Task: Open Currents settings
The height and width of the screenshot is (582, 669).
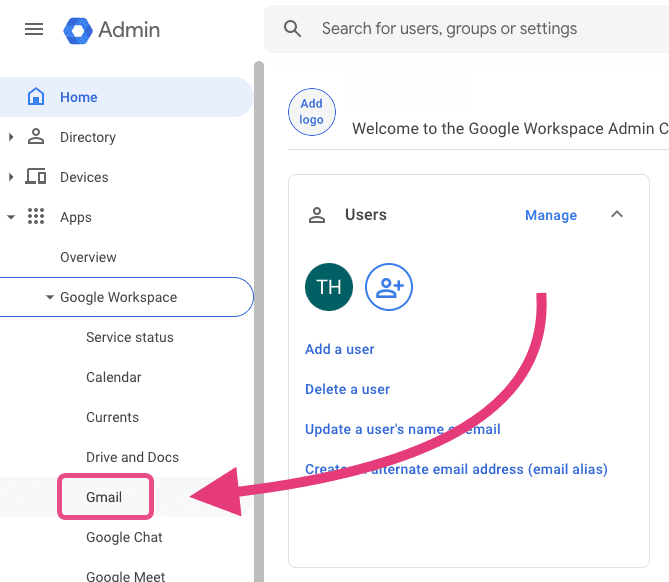Action: 113,417
